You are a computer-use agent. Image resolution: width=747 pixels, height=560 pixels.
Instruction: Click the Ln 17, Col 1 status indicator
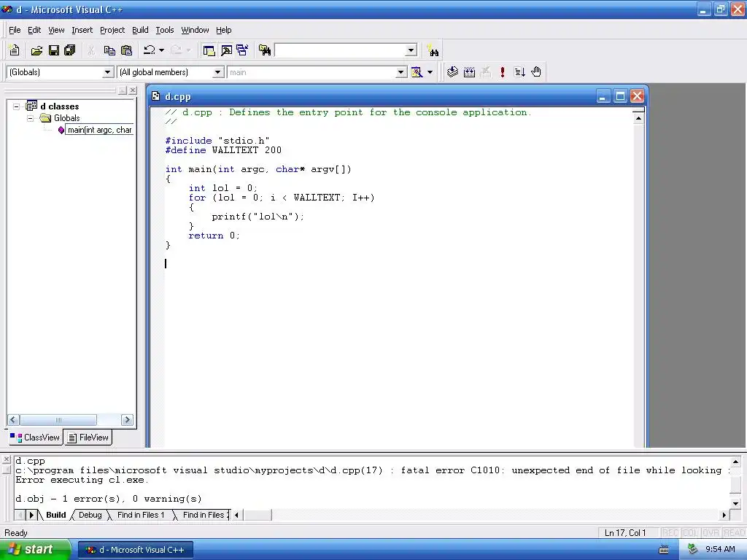click(625, 532)
